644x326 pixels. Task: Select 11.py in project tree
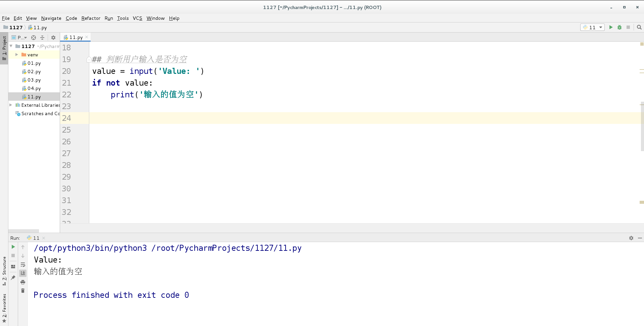(x=31, y=97)
